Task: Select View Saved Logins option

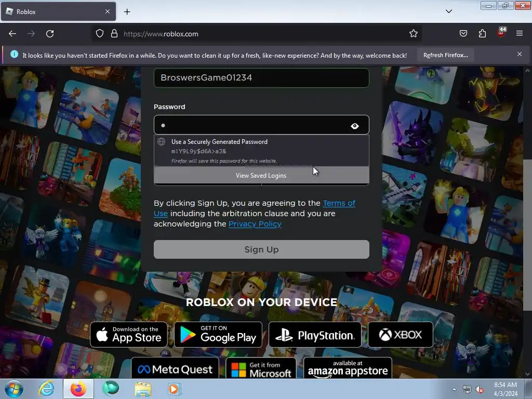Action: 261,176
